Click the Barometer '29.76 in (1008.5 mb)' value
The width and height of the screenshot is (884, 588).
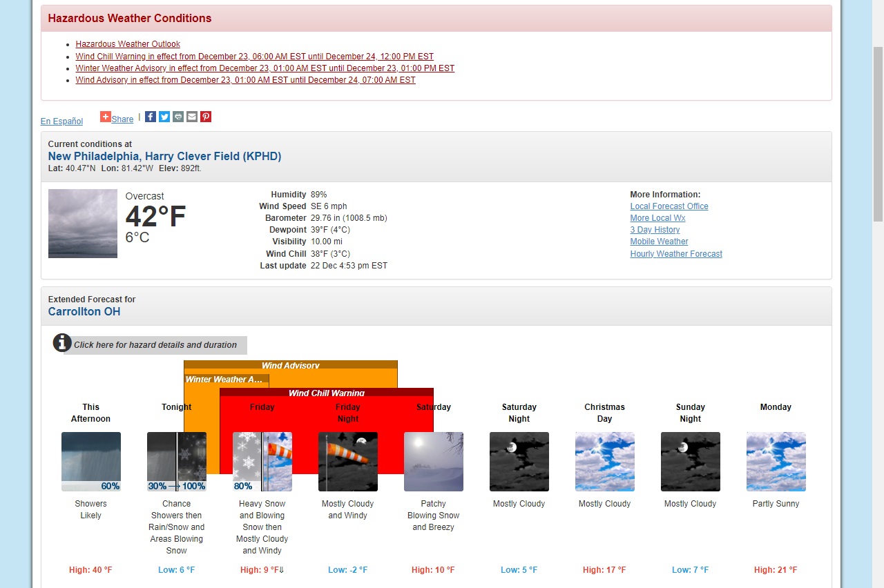click(349, 218)
